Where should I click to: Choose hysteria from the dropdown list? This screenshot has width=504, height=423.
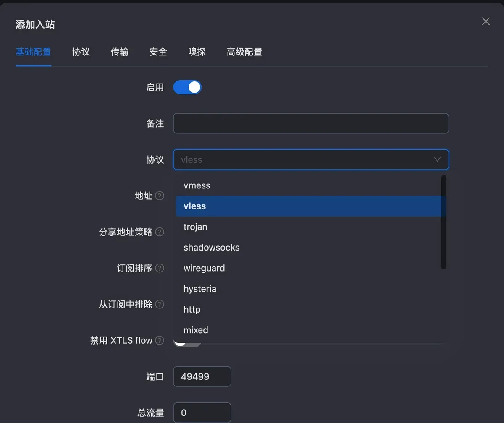tap(311, 289)
